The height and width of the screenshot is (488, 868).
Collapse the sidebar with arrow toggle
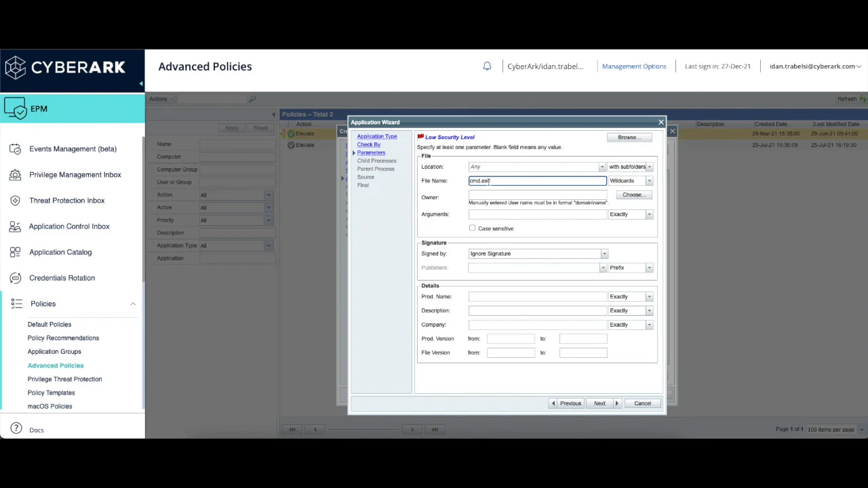[x=141, y=84]
